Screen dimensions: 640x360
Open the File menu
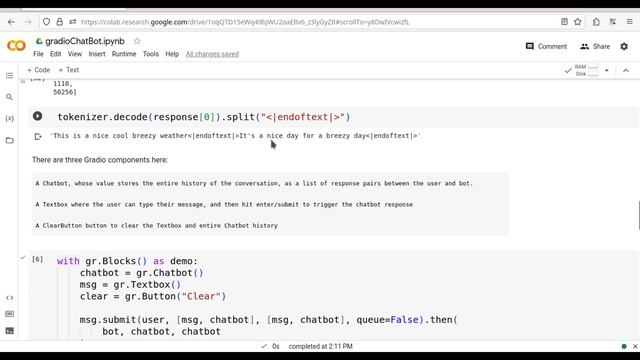(38, 54)
